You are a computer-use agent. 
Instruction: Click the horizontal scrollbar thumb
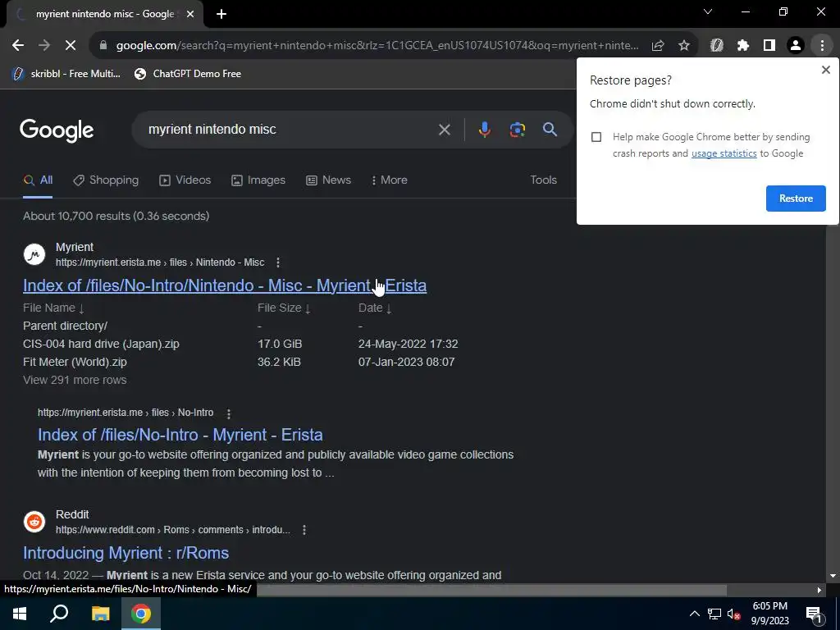492,590
